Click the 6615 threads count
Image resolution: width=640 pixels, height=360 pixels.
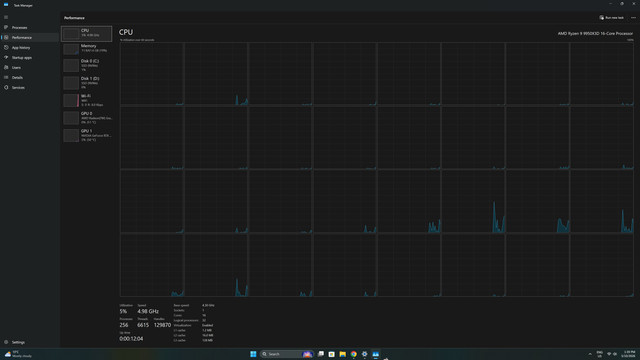point(143,325)
